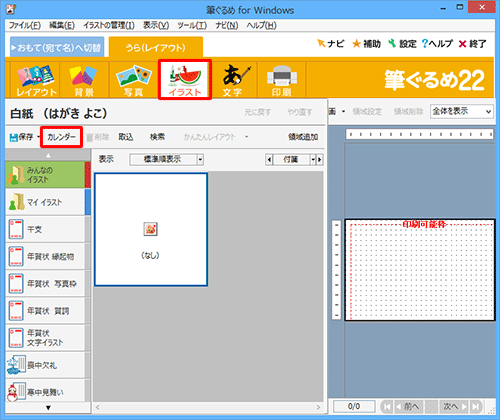500x420 pixels.
Task: Switch to おもて(宛て名)へ切替 tab
Action: pos(57,47)
